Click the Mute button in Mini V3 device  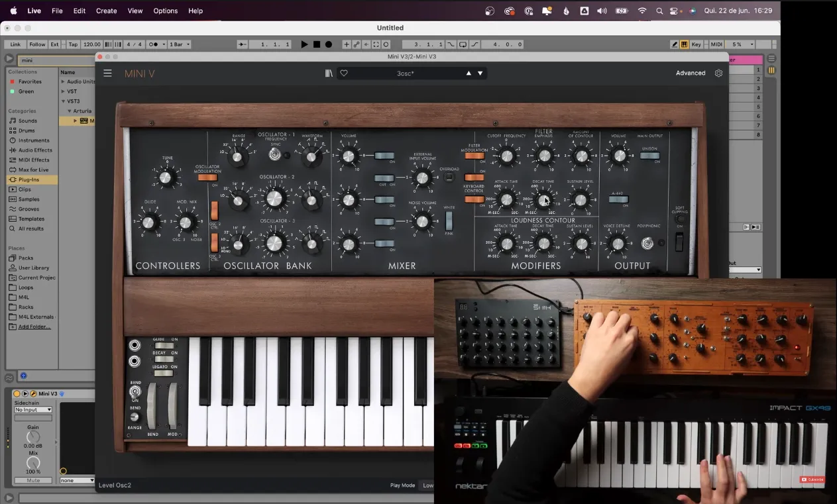pyautogui.click(x=33, y=480)
